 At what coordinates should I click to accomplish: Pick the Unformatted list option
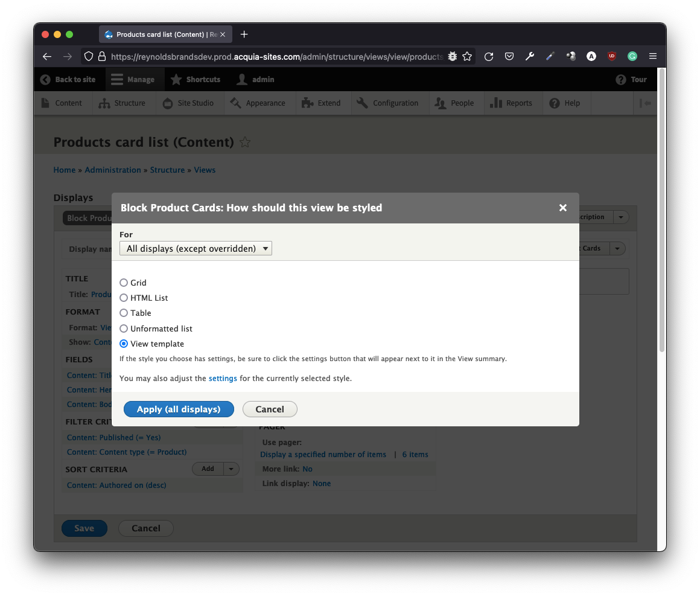click(124, 328)
